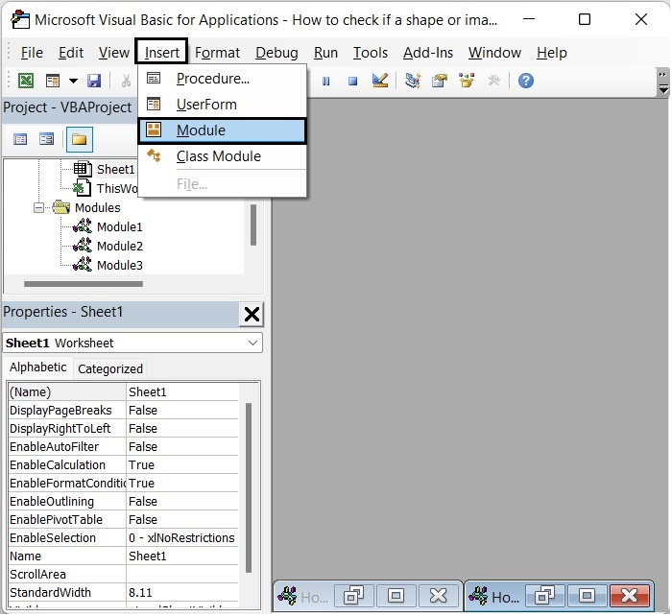Click the Cut scissors toolbar icon
Viewport: 672px width, 616px height.
[126, 81]
